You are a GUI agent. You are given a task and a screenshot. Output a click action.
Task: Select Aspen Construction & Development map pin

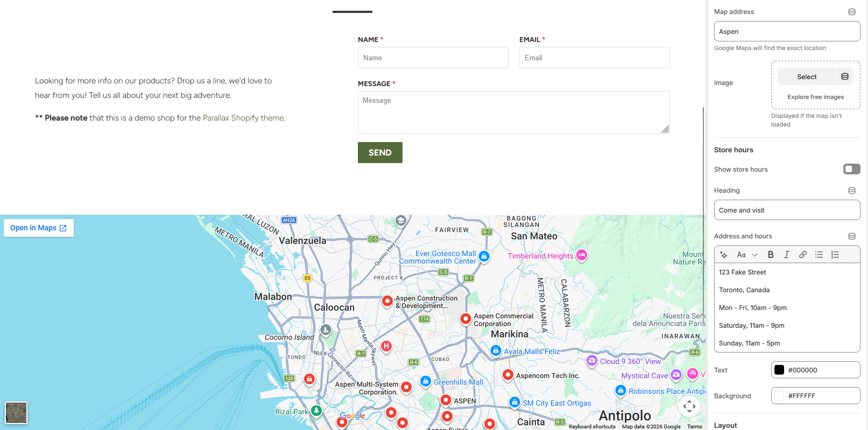click(x=387, y=301)
